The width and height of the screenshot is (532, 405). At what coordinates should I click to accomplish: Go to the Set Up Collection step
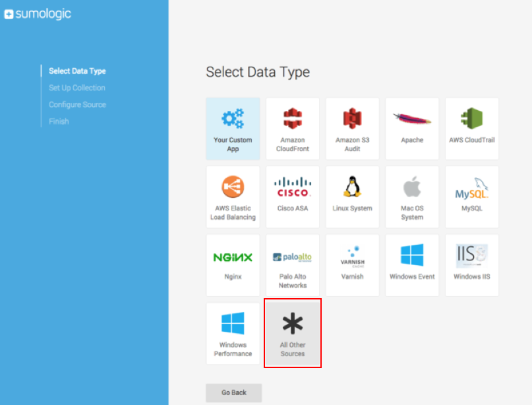(x=77, y=88)
